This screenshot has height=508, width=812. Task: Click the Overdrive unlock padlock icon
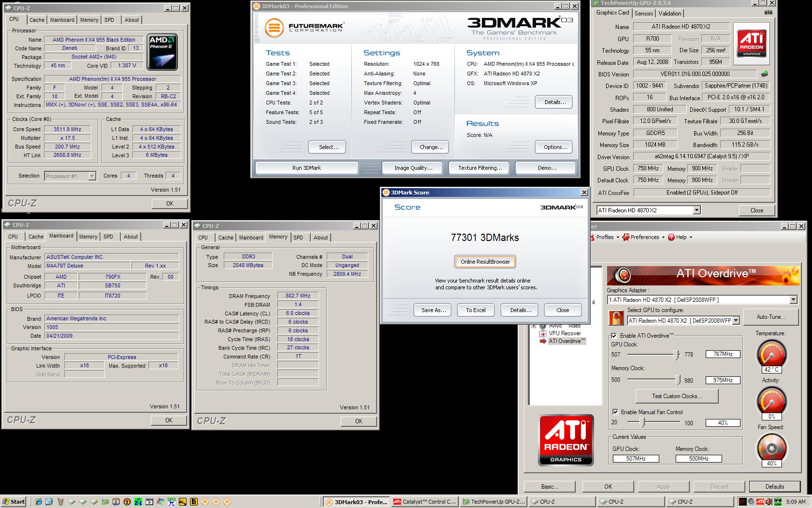[x=616, y=317]
